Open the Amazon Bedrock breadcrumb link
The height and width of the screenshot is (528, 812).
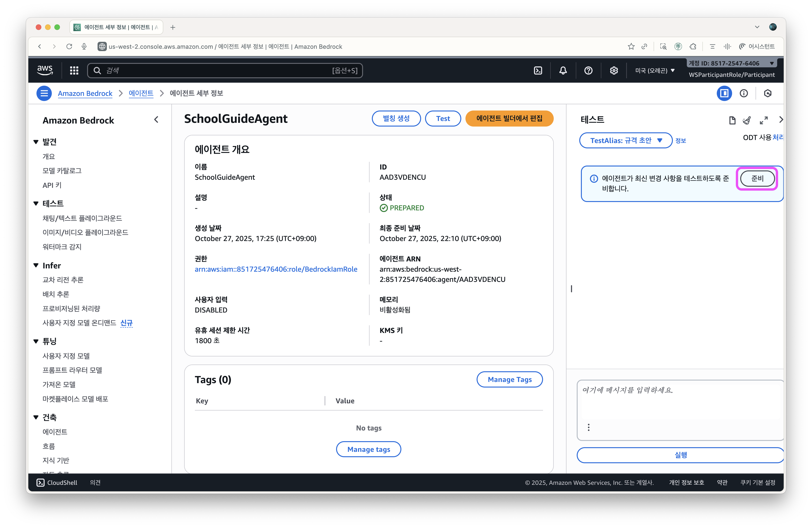(85, 93)
